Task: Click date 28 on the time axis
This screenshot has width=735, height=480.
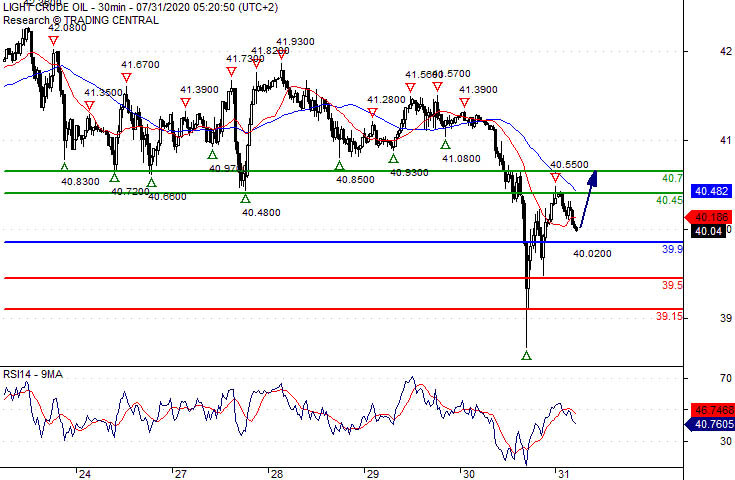Action: pyautogui.click(x=277, y=474)
